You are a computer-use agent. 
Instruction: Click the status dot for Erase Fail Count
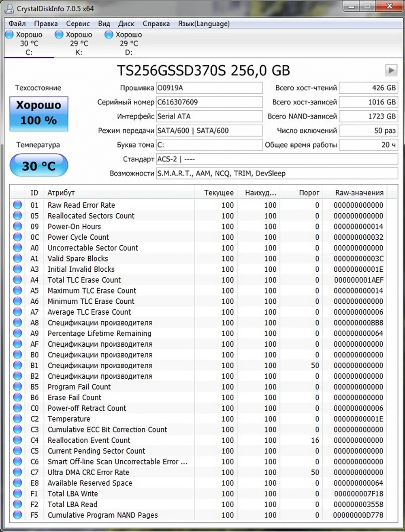click(x=17, y=397)
